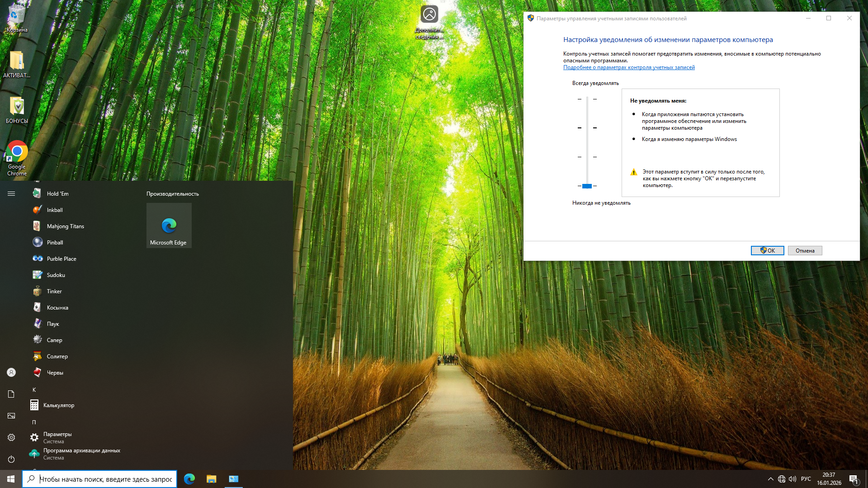868x488 pixels.
Task: Launch Purble Place from the Start list
Action: [61, 259]
